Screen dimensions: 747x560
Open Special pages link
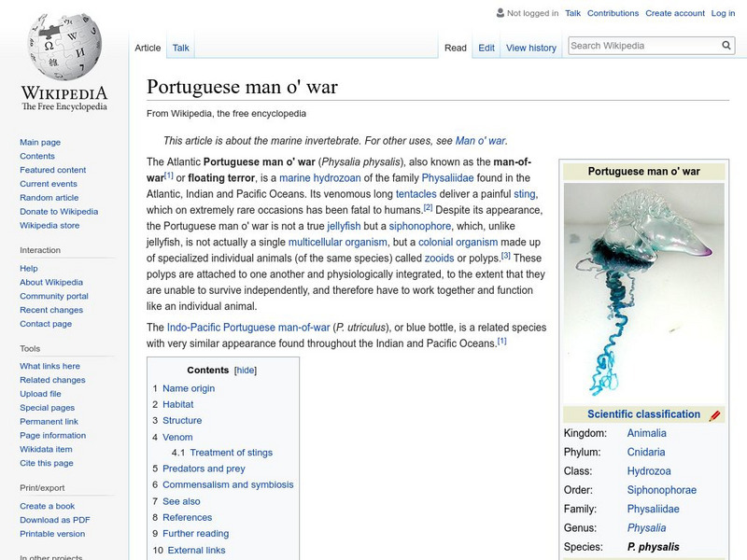point(48,407)
